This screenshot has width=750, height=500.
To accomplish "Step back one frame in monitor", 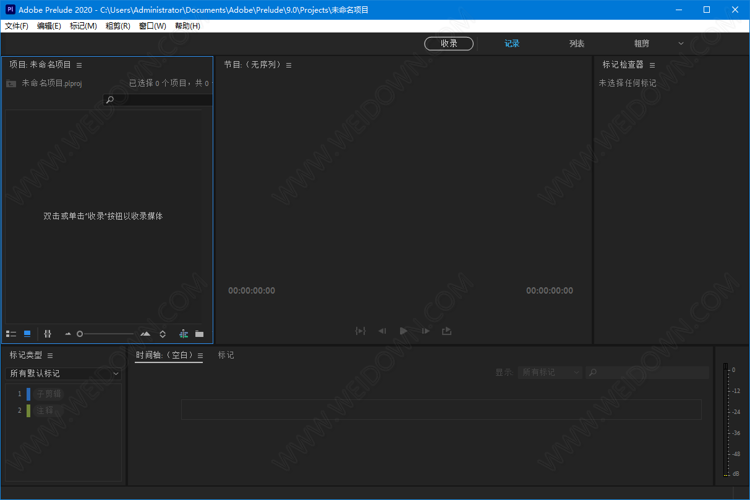I will (382, 331).
